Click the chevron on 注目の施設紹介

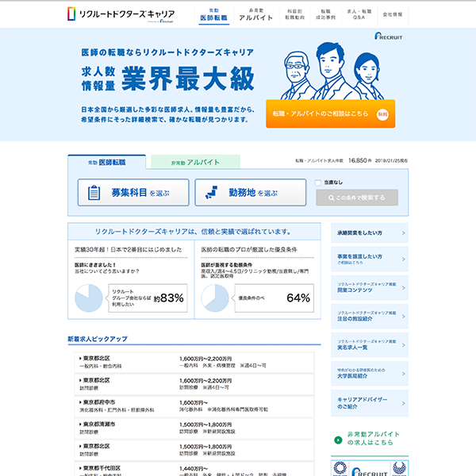(403, 317)
